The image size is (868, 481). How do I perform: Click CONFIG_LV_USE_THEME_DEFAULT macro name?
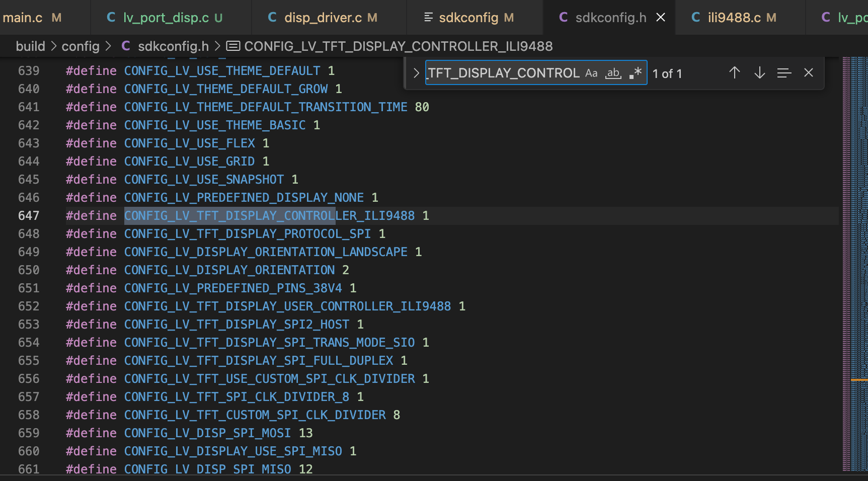coord(222,71)
